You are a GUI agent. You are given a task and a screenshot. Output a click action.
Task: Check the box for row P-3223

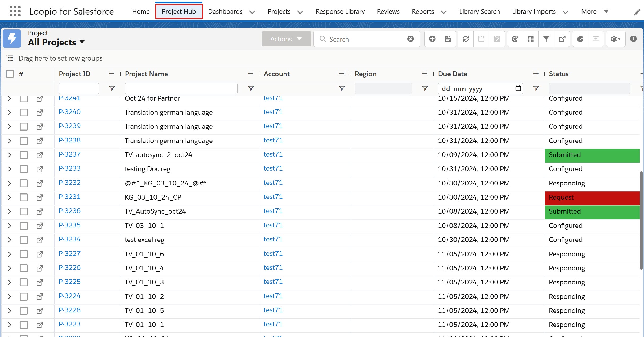click(x=24, y=325)
